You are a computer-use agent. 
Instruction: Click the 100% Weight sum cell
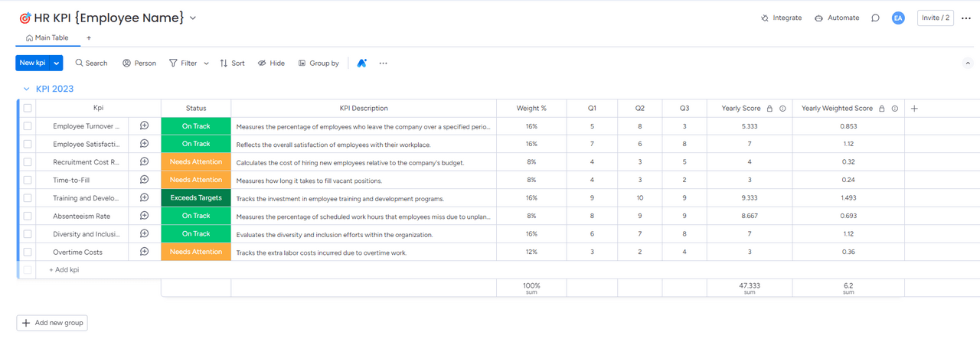coord(531,288)
